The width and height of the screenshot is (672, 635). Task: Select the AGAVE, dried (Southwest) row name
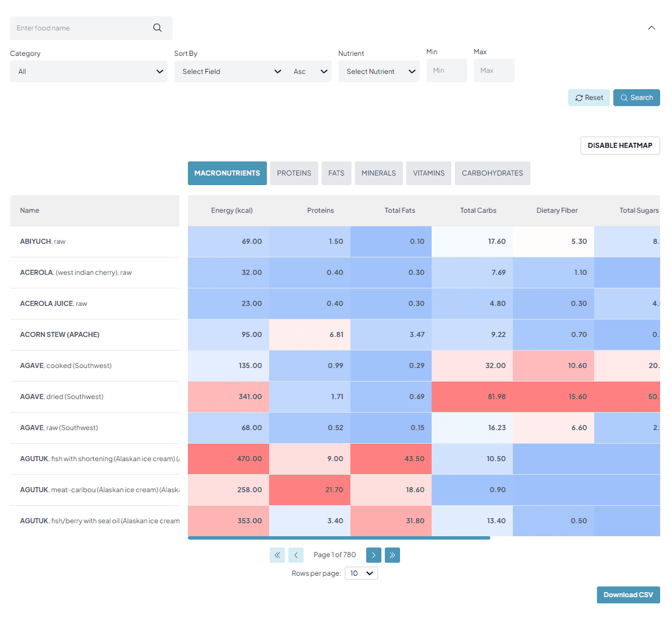(x=62, y=397)
